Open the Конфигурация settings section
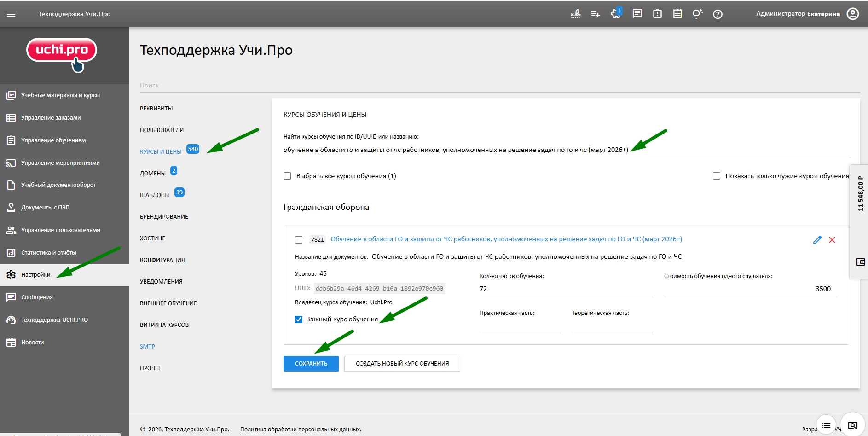 tap(162, 260)
